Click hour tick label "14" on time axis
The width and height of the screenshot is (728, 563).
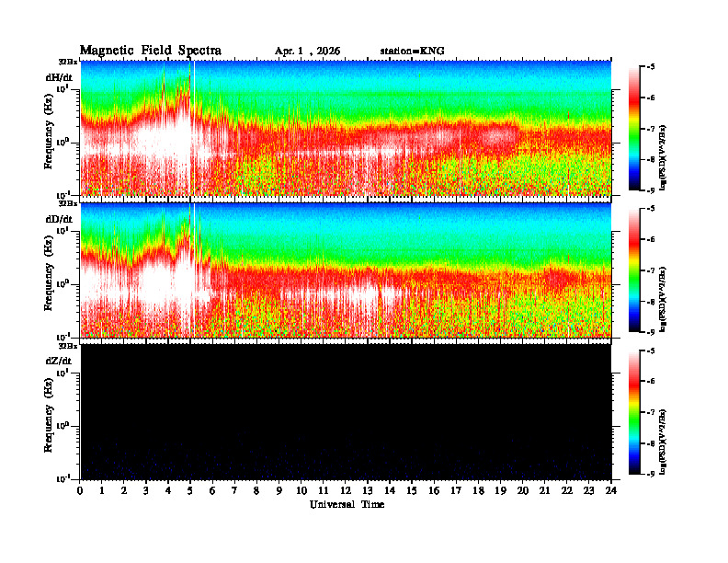coord(390,490)
